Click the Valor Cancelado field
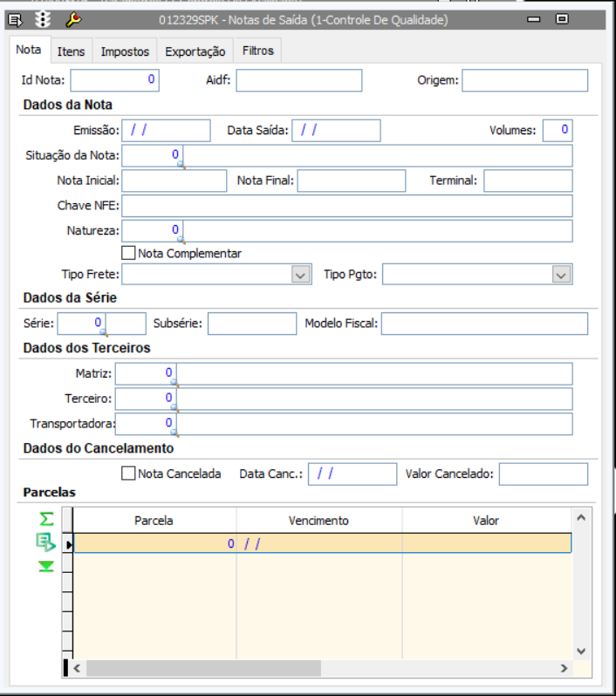The height and width of the screenshot is (696, 616). (544, 474)
